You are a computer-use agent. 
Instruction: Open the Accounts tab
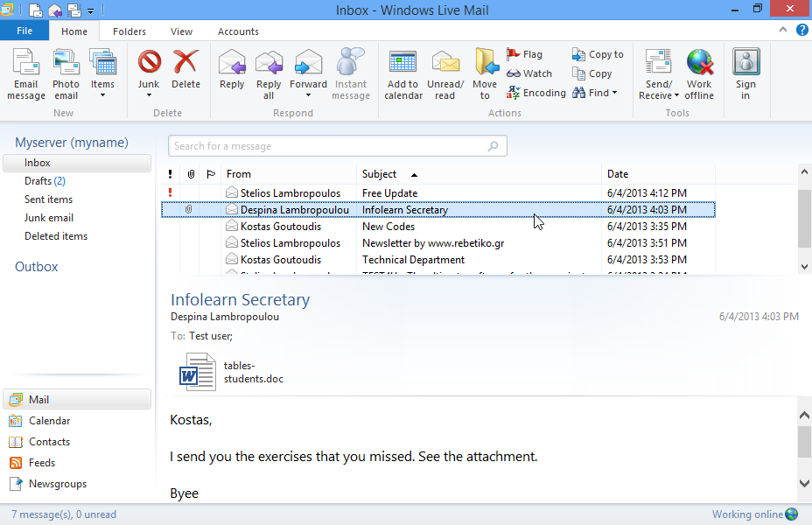click(238, 31)
